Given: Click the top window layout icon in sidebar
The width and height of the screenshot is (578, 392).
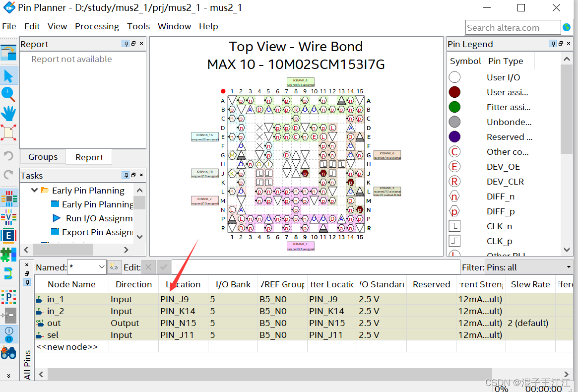Looking at the screenshot, I should pos(8,53).
